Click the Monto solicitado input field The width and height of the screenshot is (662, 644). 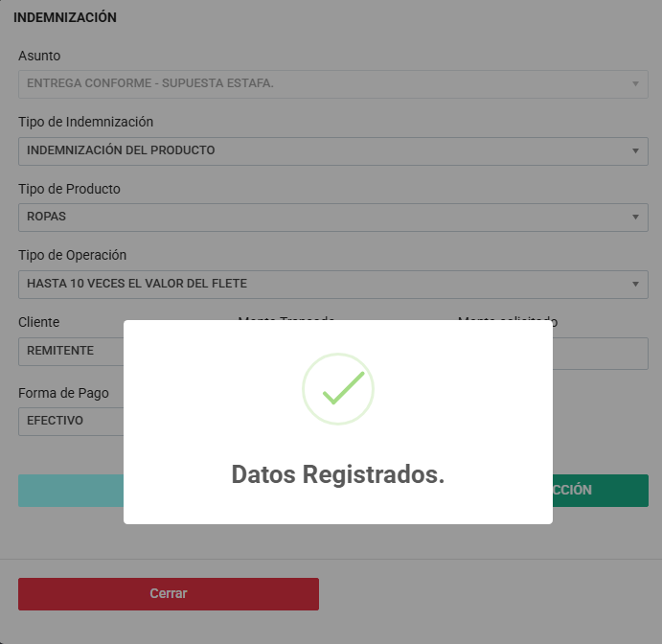601,354
